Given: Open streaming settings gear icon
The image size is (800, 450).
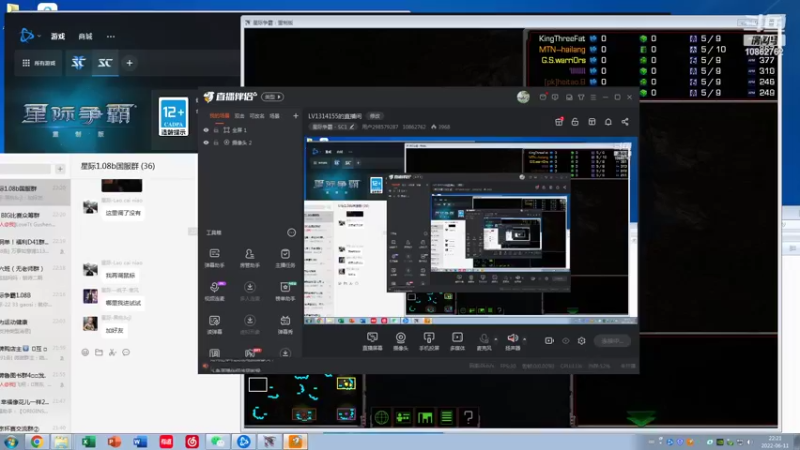Looking at the screenshot, I should [582, 340].
